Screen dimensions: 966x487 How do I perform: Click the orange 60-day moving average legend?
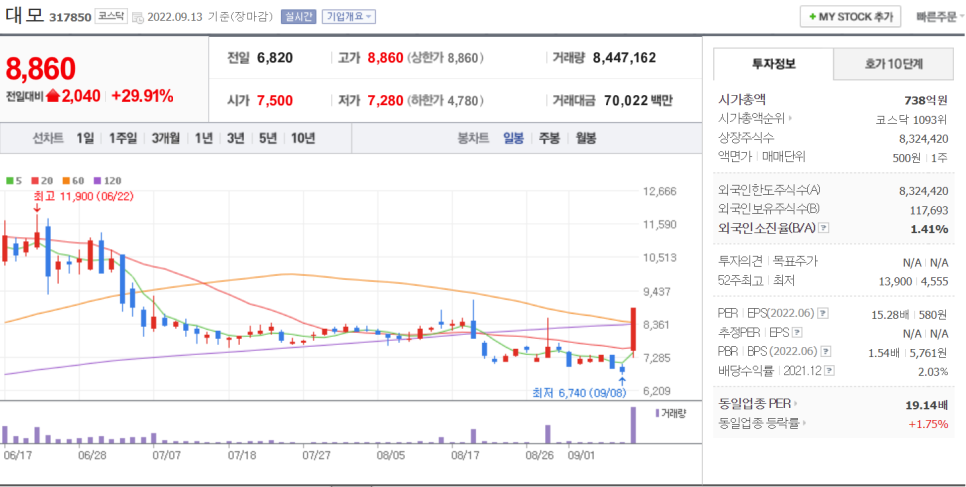coord(73,181)
